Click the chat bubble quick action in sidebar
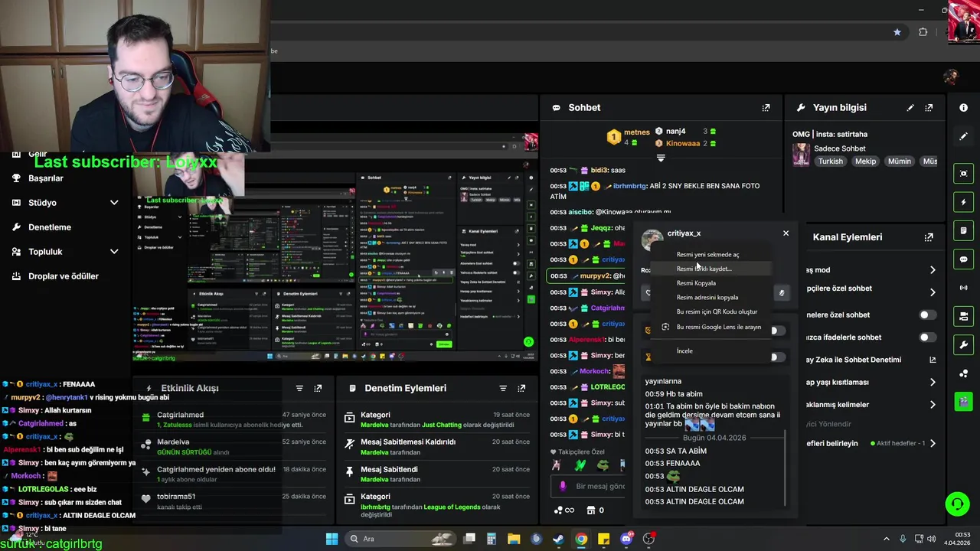 pyautogui.click(x=963, y=259)
